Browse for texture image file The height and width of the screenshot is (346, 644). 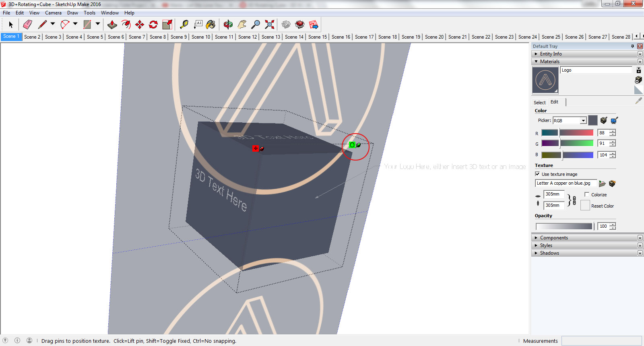click(x=602, y=183)
